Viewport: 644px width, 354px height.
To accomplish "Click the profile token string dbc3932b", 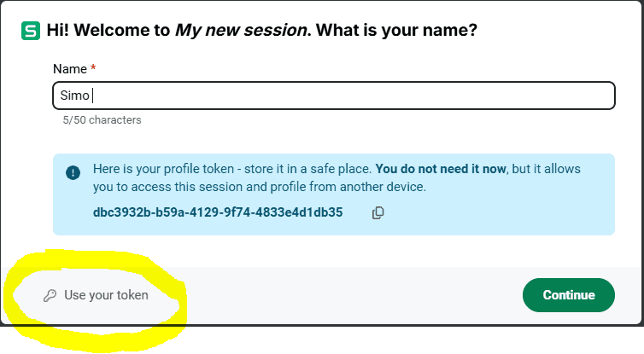I will tap(217, 212).
